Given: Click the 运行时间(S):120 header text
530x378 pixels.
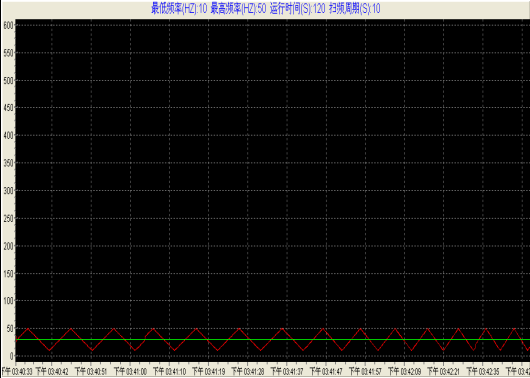Looking at the screenshot, I should point(297,9).
